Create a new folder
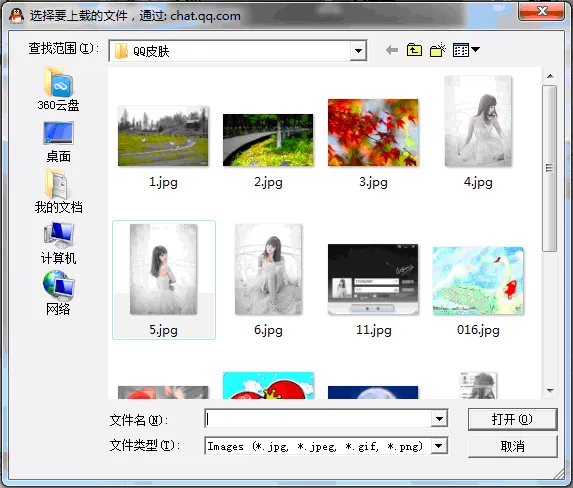573x488 pixels. coord(437,50)
